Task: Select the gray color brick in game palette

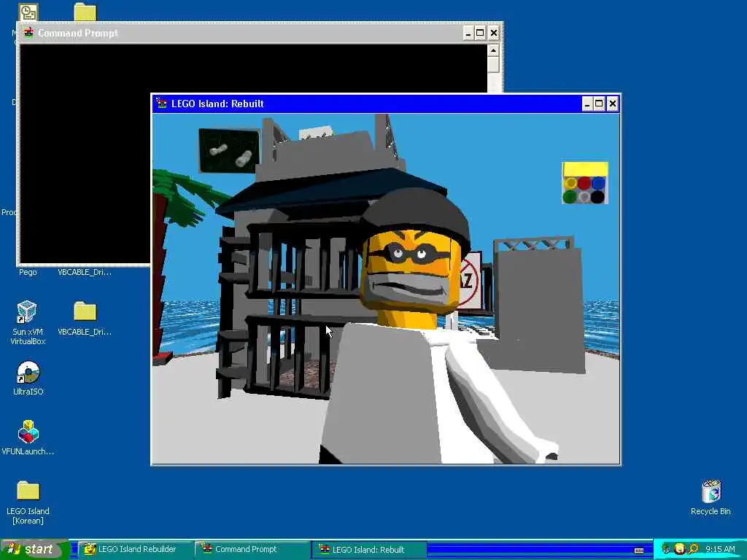Action: point(584,197)
